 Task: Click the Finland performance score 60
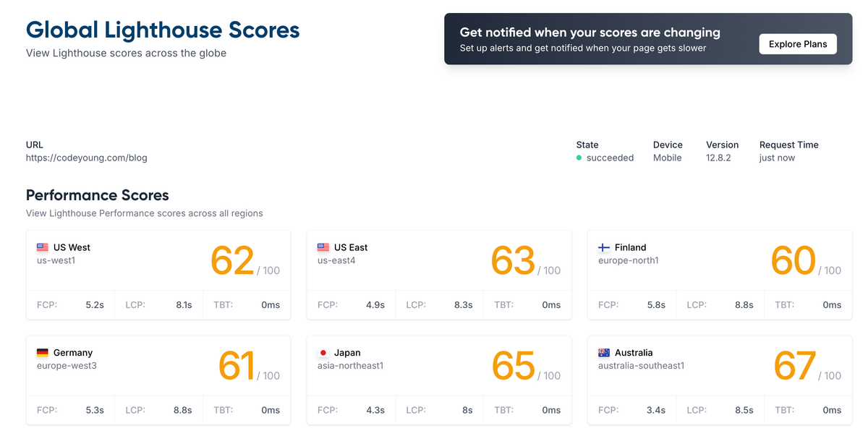[793, 261]
